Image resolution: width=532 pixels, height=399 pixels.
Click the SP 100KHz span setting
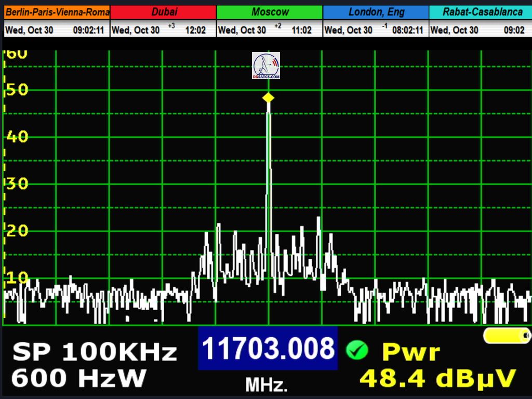(95, 352)
